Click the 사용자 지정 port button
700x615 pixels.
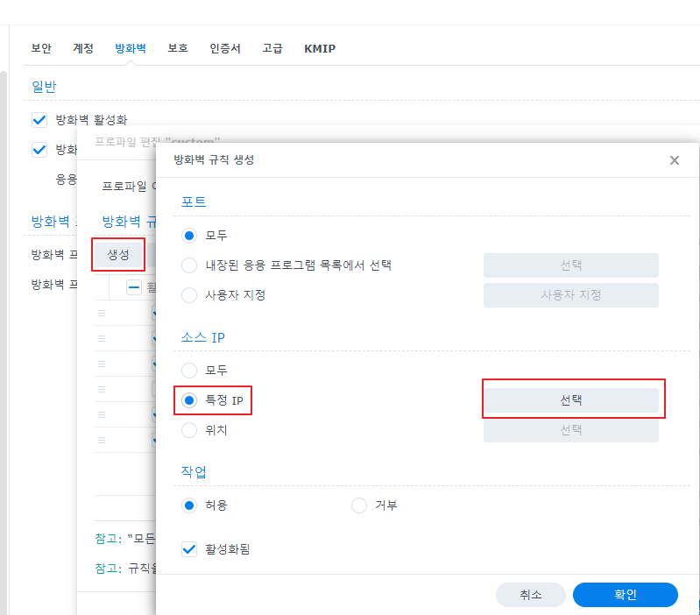570,295
